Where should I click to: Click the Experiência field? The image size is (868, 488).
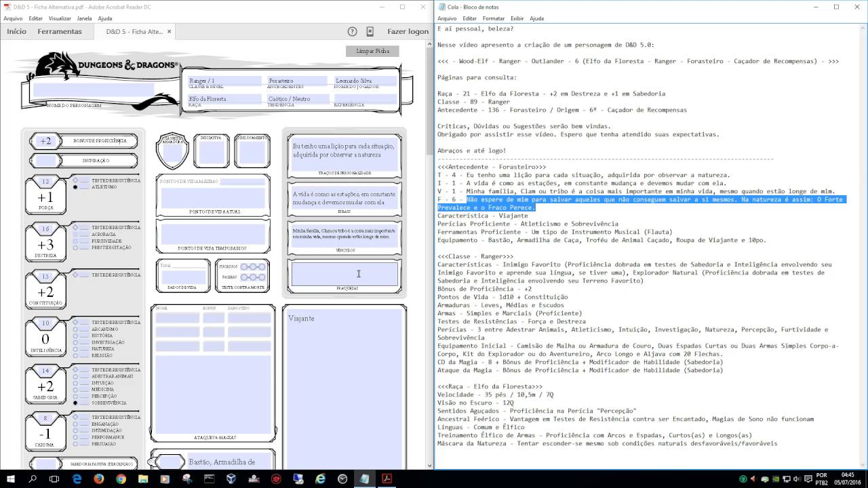365,99
